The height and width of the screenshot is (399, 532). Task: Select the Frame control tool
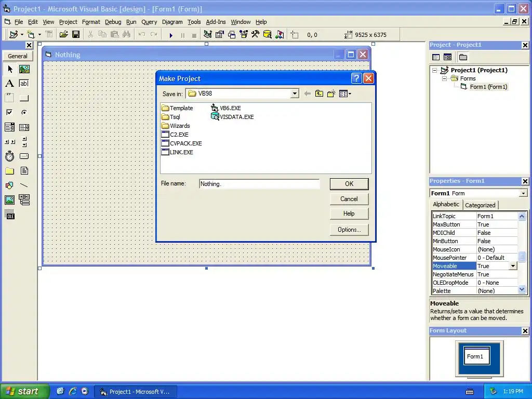pyautogui.click(x=10, y=98)
